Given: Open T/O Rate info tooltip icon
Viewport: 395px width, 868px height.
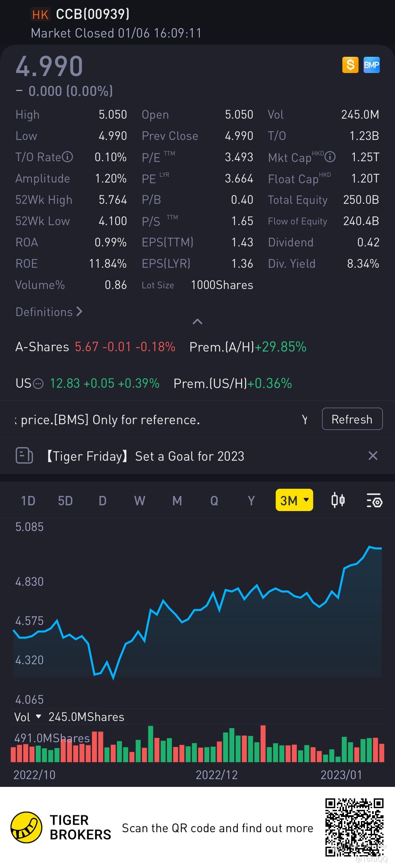Looking at the screenshot, I should tap(68, 157).
